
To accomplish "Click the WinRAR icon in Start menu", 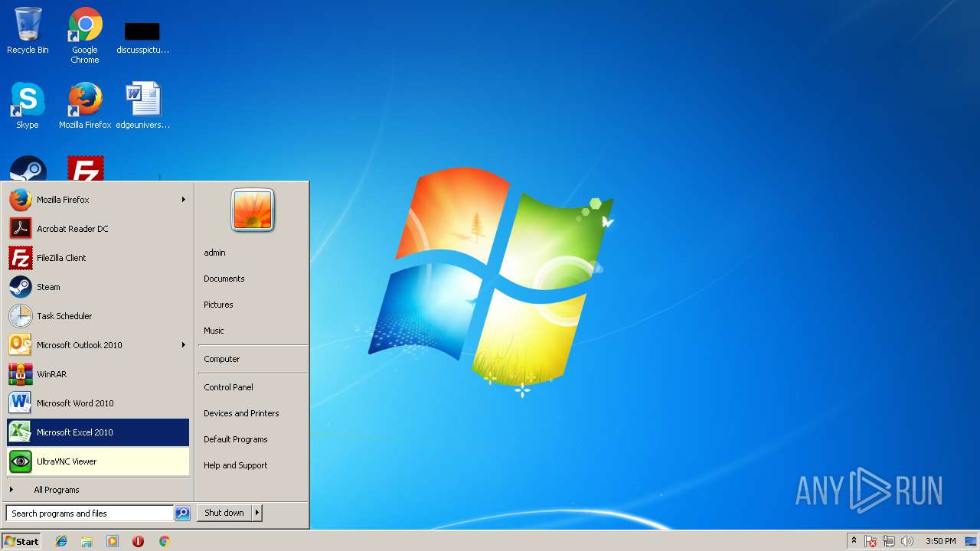I will pos(21,374).
